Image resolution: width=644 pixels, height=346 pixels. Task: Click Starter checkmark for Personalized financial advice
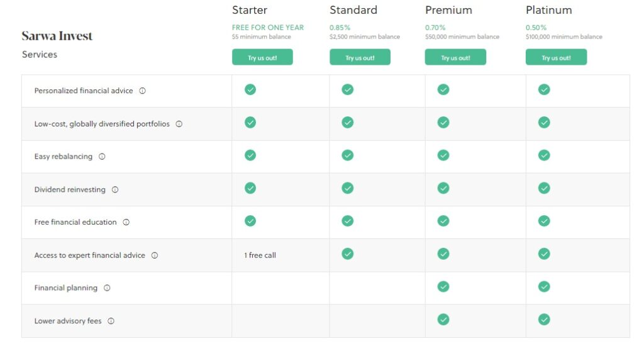click(x=250, y=89)
